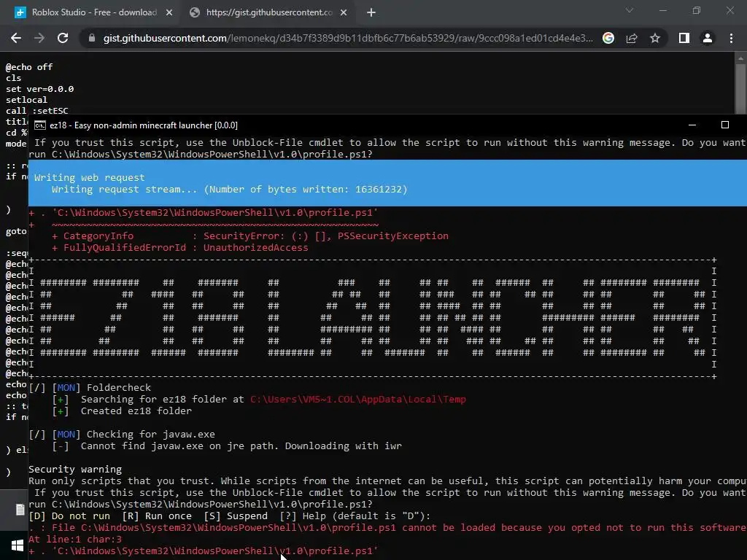The width and height of the screenshot is (747, 560).
Task: Open a new browser tab
Action: pos(371,13)
